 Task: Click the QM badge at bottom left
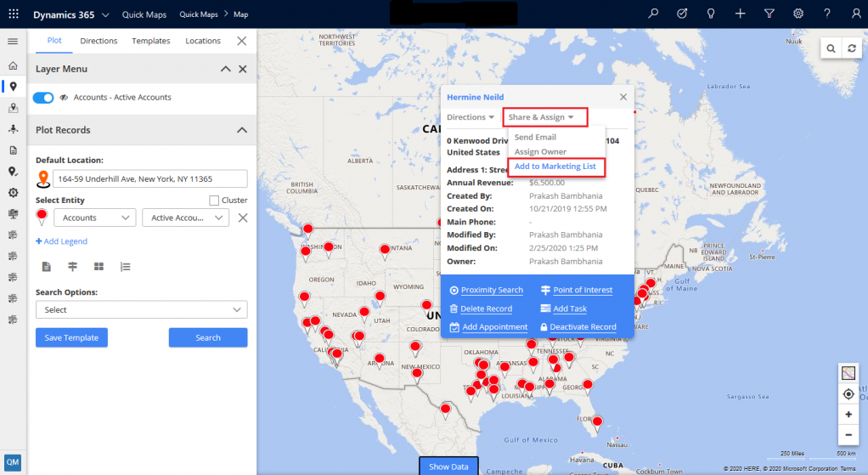click(13, 462)
